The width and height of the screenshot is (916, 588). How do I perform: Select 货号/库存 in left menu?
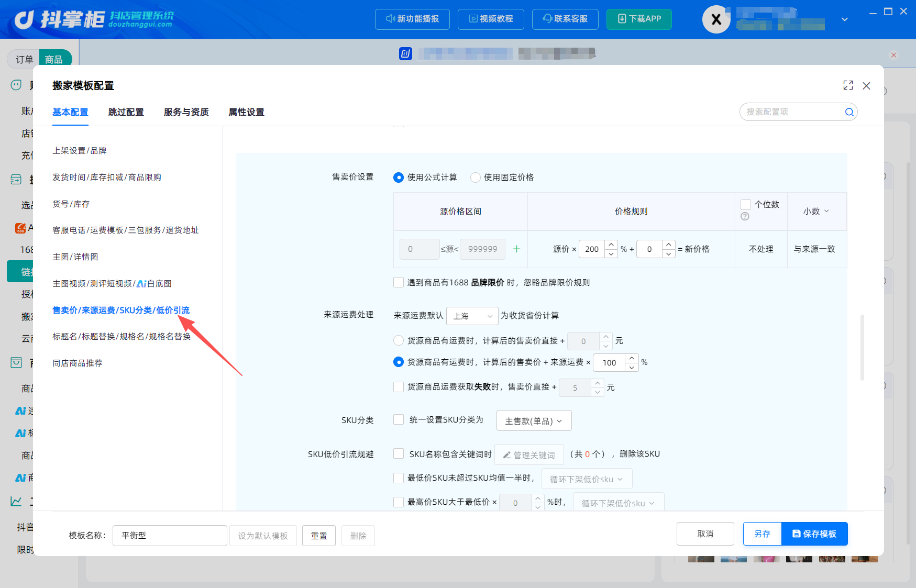pos(71,204)
